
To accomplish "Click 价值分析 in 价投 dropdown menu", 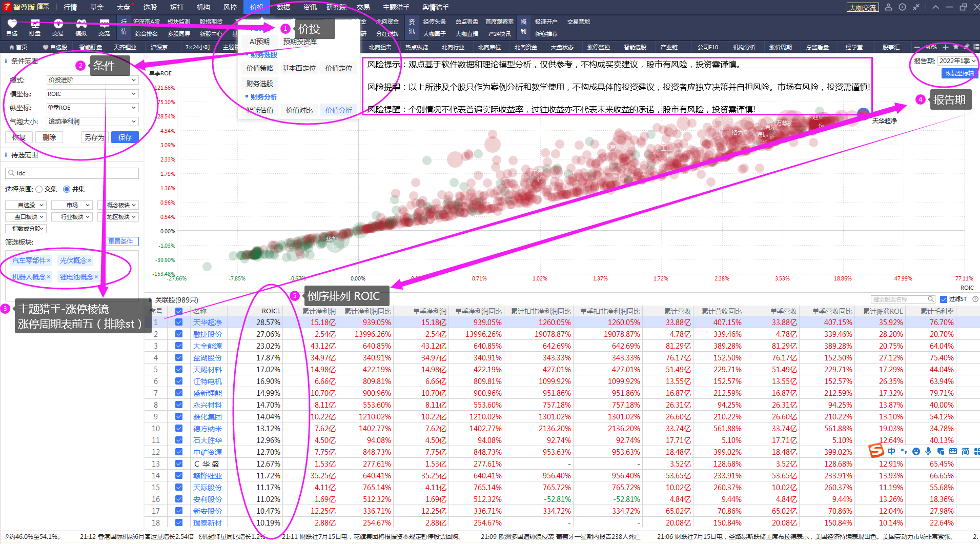I will click(x=339, y=110).
